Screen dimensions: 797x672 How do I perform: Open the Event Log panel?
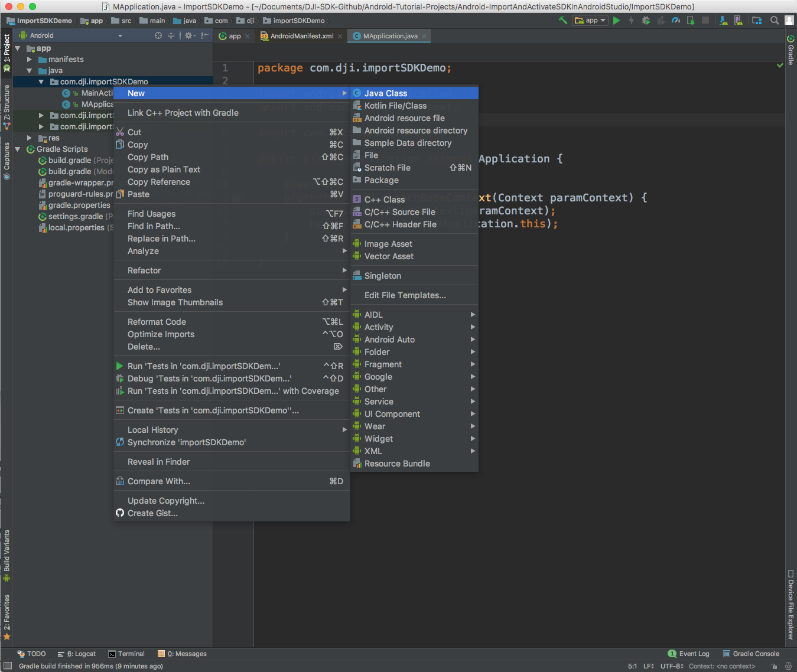pos(688,654)
